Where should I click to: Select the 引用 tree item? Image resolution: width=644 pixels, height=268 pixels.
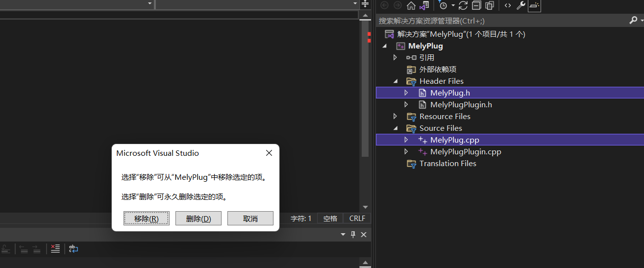click(x=427, y=58)
